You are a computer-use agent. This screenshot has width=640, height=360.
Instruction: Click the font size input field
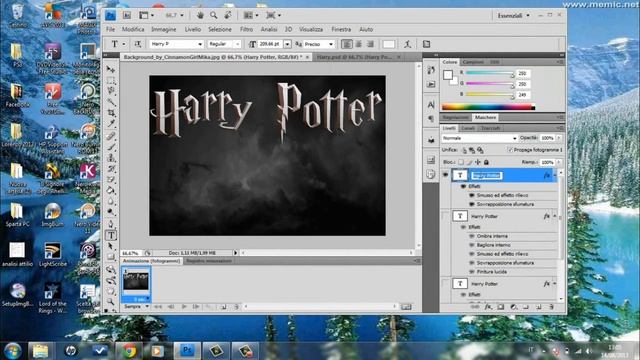click(270, 44)
